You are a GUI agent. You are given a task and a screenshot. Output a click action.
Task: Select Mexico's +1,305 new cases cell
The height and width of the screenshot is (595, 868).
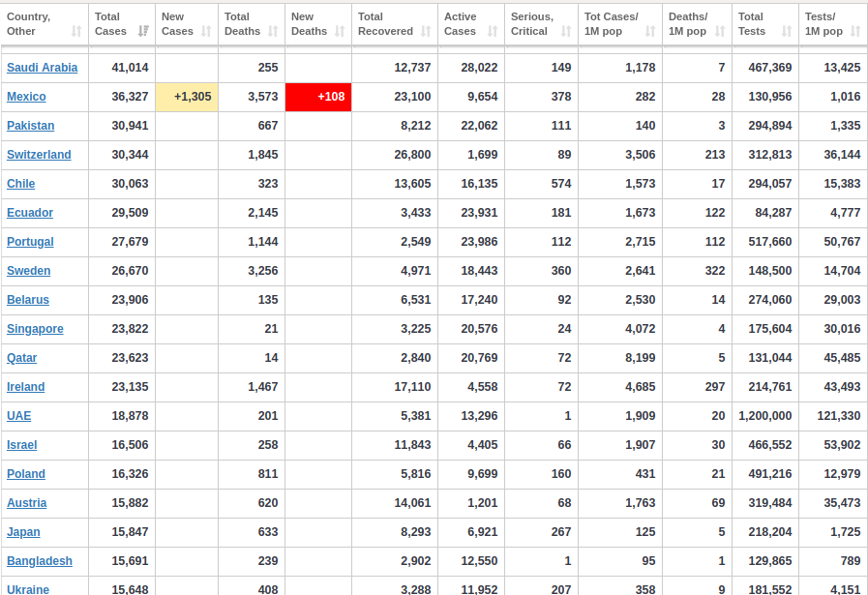(x=187, y=97)
